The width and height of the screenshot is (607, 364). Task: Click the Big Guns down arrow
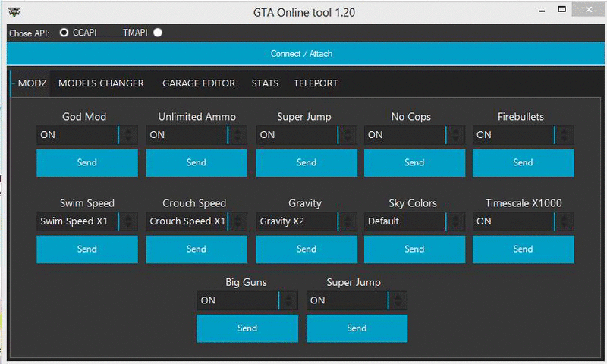[x=289, y=304]
